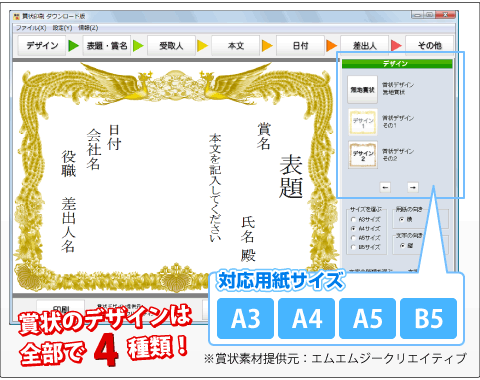This screenshot has height=380, width=480.
Task: Click the 賞名 text on the certificate
Action: (264, 136)
